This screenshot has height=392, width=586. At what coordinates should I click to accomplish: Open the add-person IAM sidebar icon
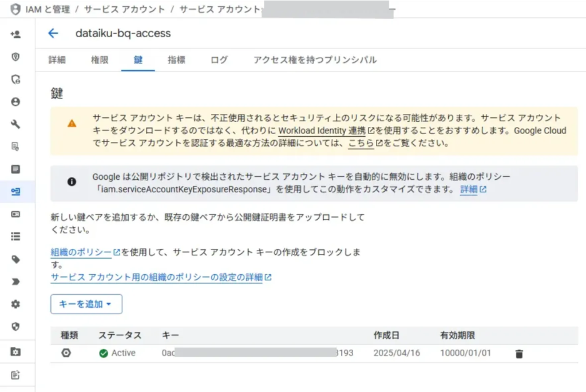15,34
